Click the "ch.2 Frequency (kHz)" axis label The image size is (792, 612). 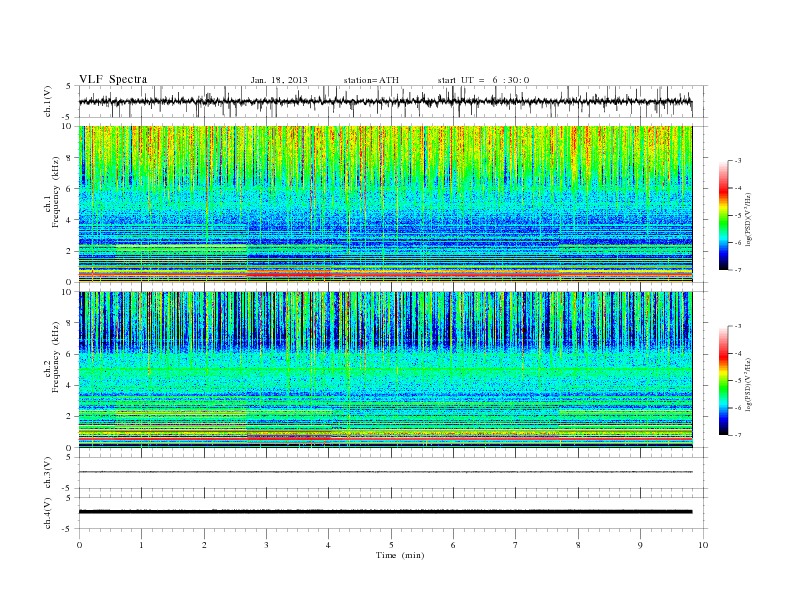pyautogui.click(x=52, y=356)
